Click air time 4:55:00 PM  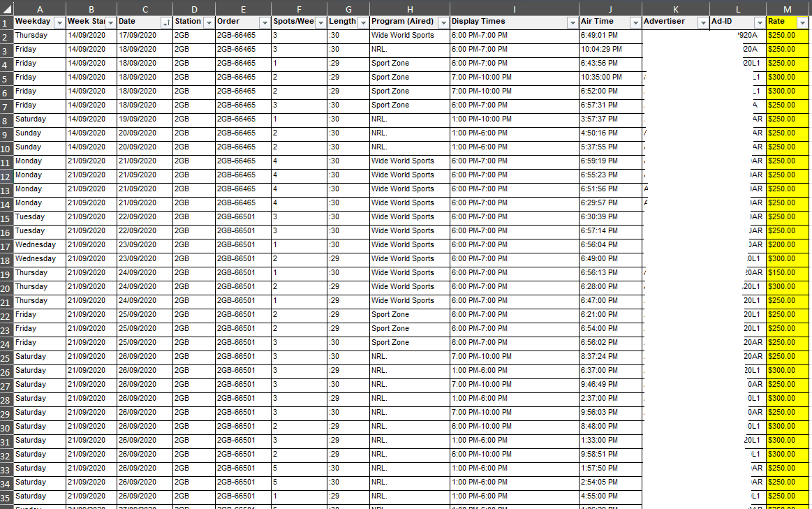click(599, 496)
